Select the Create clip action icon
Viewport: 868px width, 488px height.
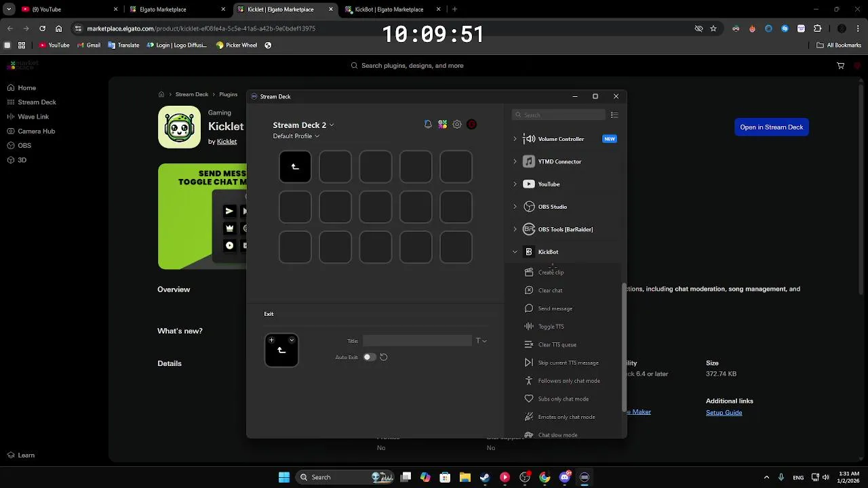(529, 272)
